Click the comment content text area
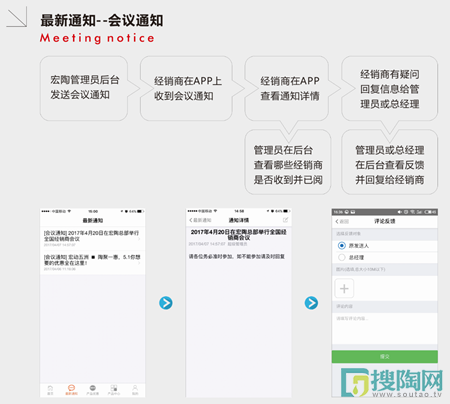The height and width of the screenshot is (404, 450). 385,329
